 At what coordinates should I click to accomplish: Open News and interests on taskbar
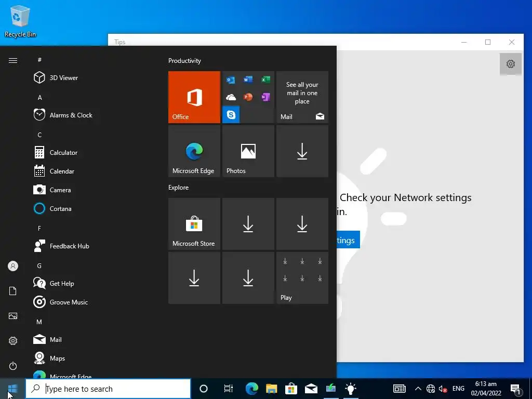point(400,389)
